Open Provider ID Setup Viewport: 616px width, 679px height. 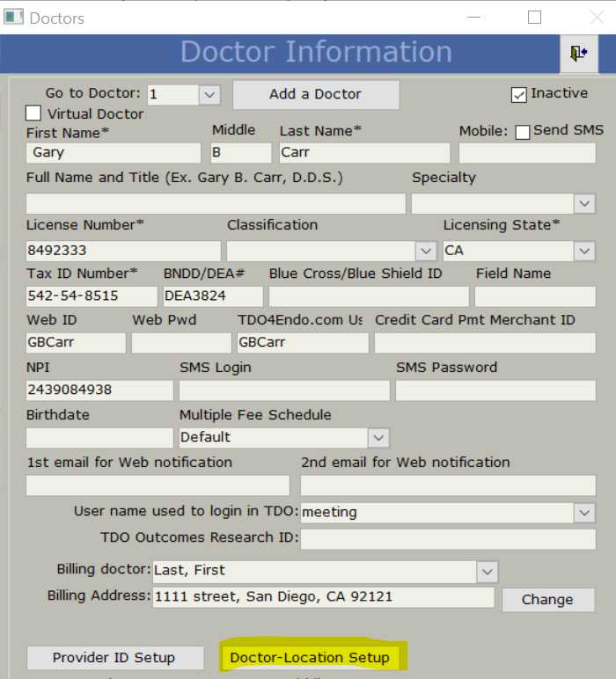[114, 657]
